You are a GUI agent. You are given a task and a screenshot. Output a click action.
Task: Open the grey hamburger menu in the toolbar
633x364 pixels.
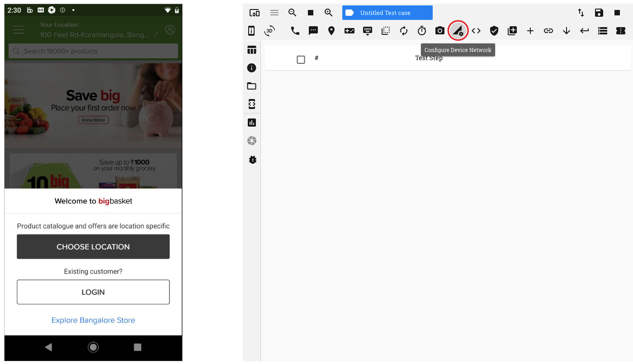click(274, 13)
